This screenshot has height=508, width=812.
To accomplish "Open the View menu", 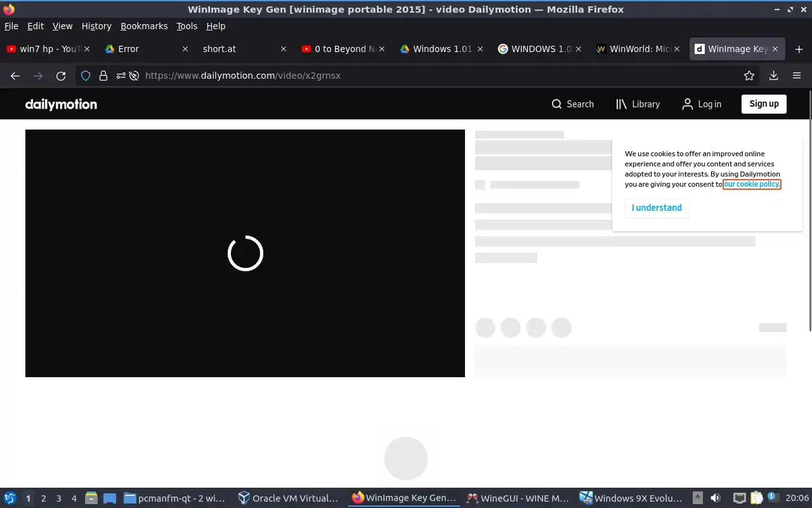I will [x=62, y=26].
